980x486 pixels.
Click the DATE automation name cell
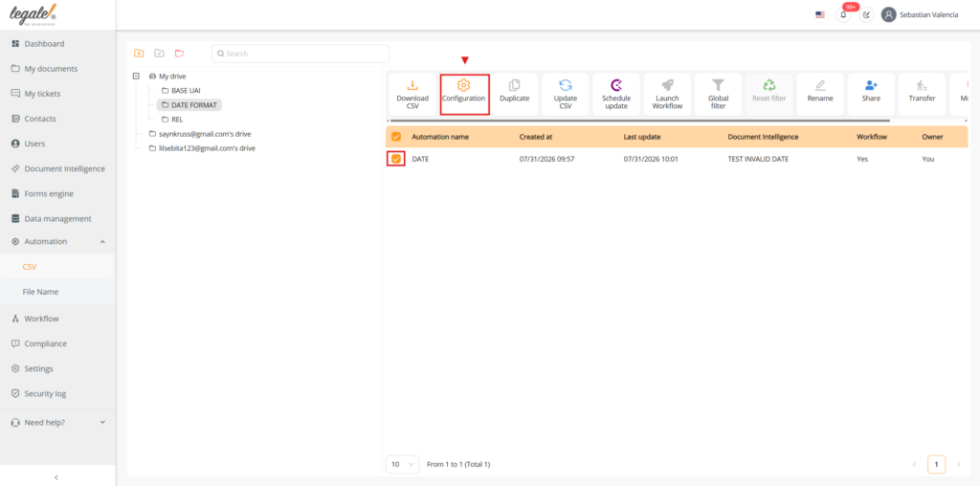(x=421, y=160)
